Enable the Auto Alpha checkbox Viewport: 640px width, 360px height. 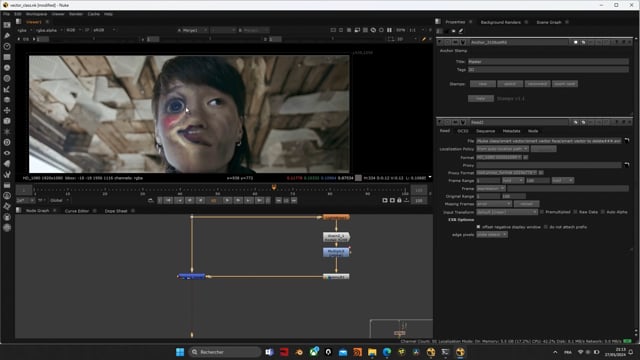[x=602, y=212]
